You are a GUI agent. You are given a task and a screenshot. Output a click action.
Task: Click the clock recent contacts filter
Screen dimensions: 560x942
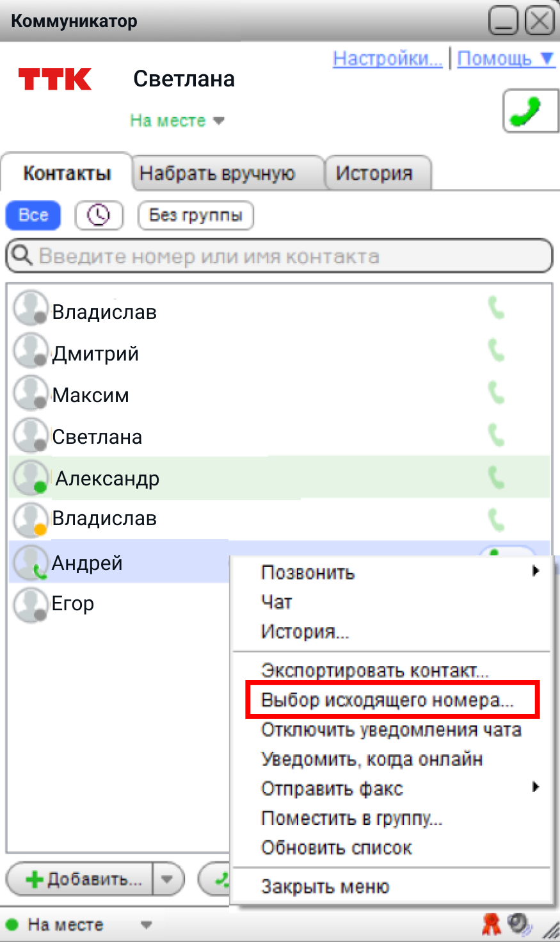(x=99, y=215)
